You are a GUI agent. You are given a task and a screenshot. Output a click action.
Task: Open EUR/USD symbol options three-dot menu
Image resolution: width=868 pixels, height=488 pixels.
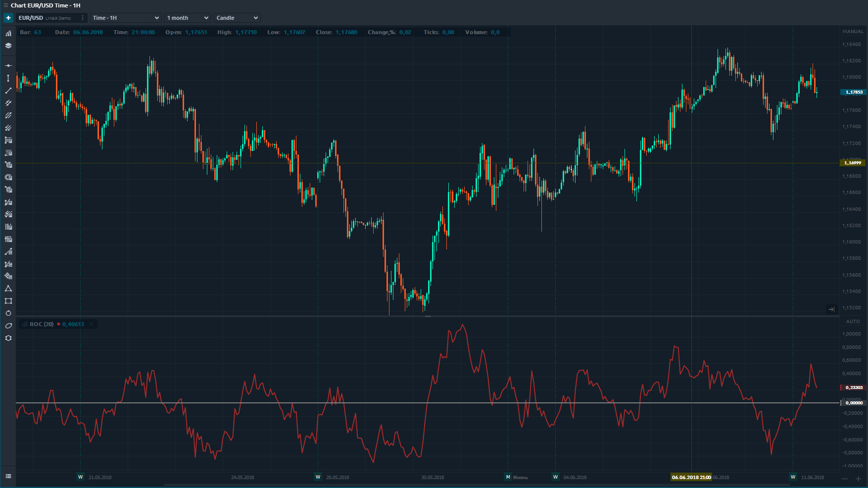(x=83, y=18)
